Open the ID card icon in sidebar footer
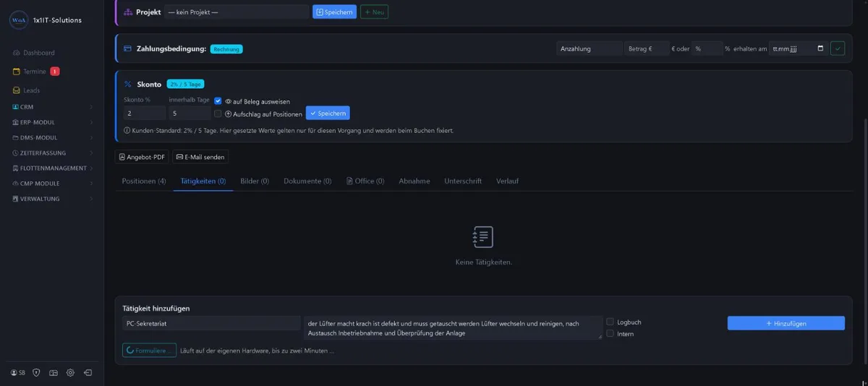The width and height of the screenshot is (868, 386). pyautogui.click(x=53, y=373)
